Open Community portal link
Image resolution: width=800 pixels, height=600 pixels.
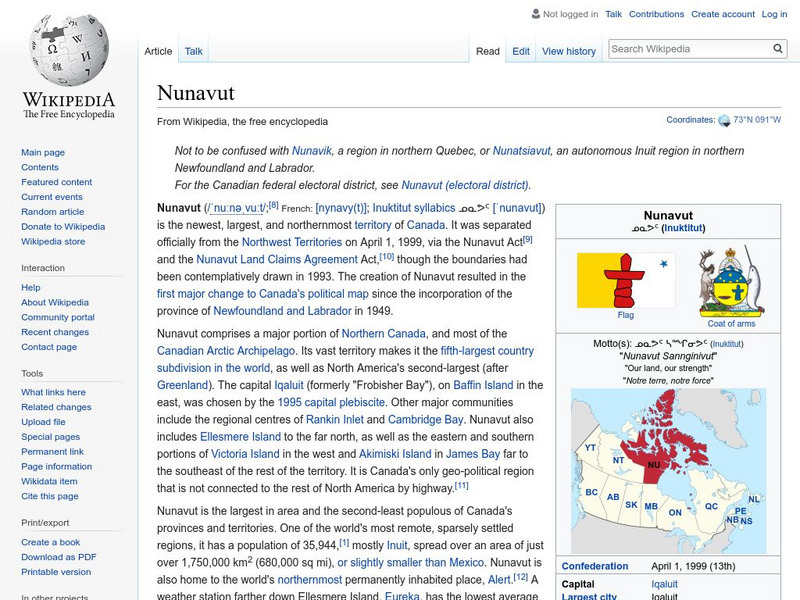click(x=58, y=317)
